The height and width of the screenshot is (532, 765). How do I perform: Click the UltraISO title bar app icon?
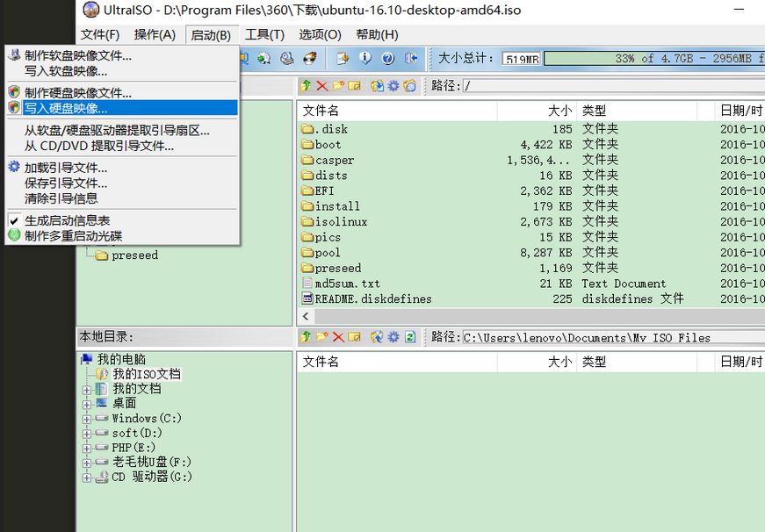(x=91, y=10)
